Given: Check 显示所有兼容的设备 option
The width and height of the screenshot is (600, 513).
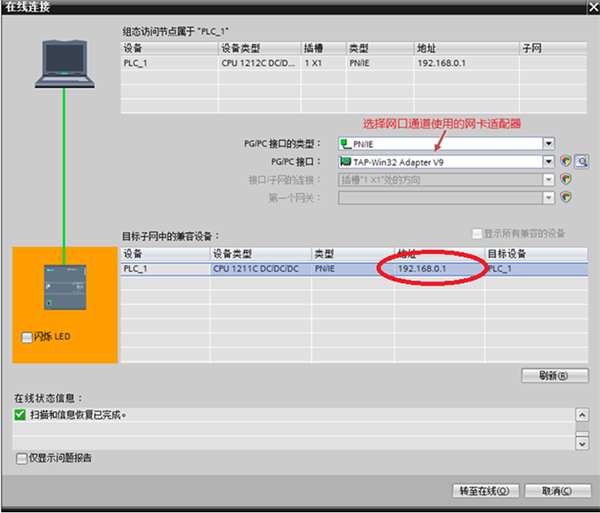Looking at the screenshot, I should click(x=476, y=234).
